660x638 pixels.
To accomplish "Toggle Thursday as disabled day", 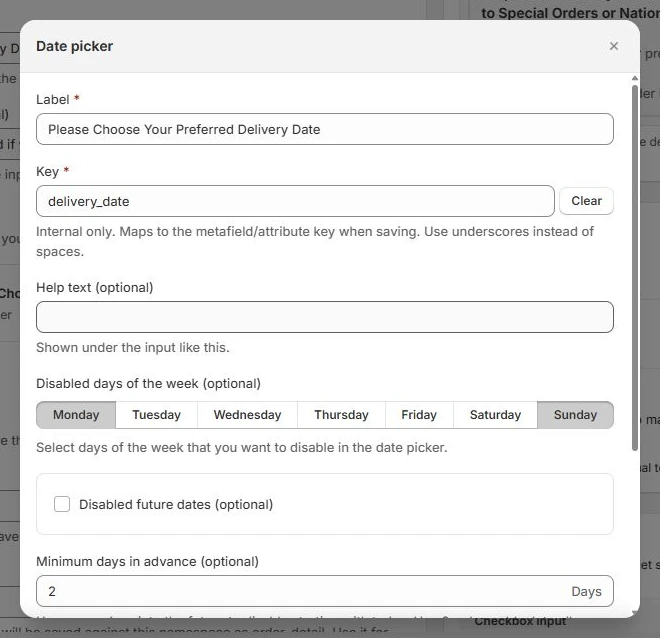I will tap(341, 415).
